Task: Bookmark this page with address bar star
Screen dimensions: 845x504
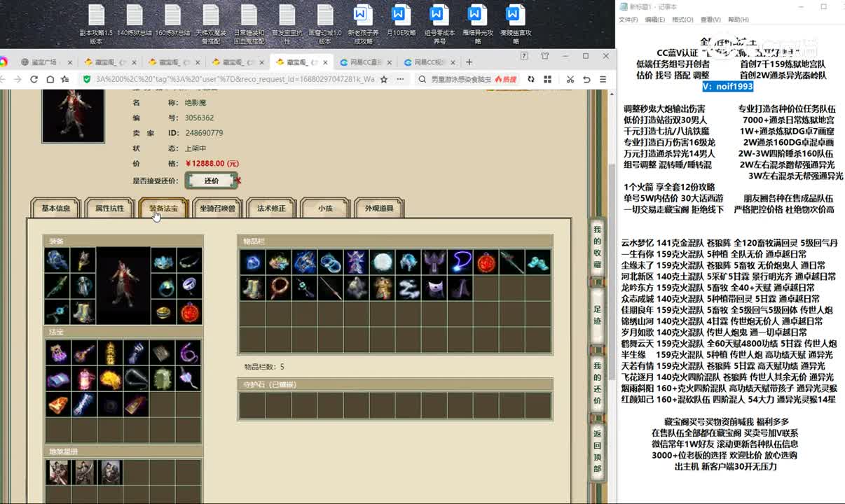Action: click(384, 79)
